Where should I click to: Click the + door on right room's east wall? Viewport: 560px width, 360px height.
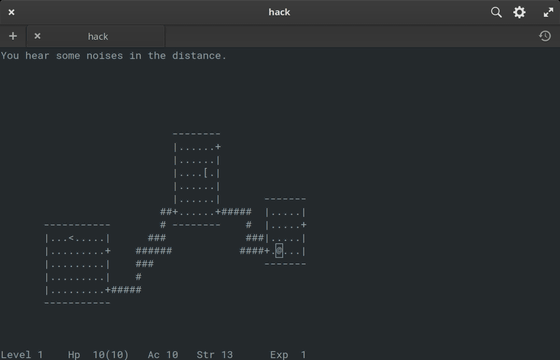304,225
